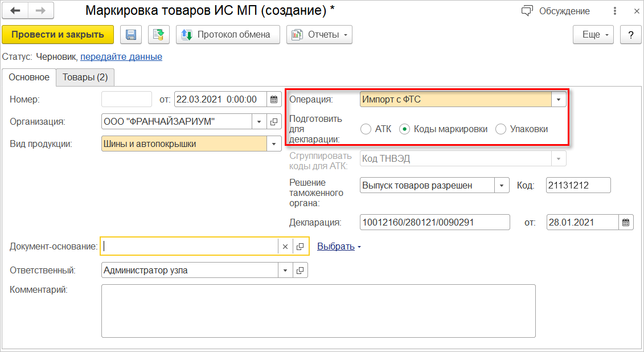Select the Упаковки radio option
Viewport: 644px width, 352px height.
(501, 129)
